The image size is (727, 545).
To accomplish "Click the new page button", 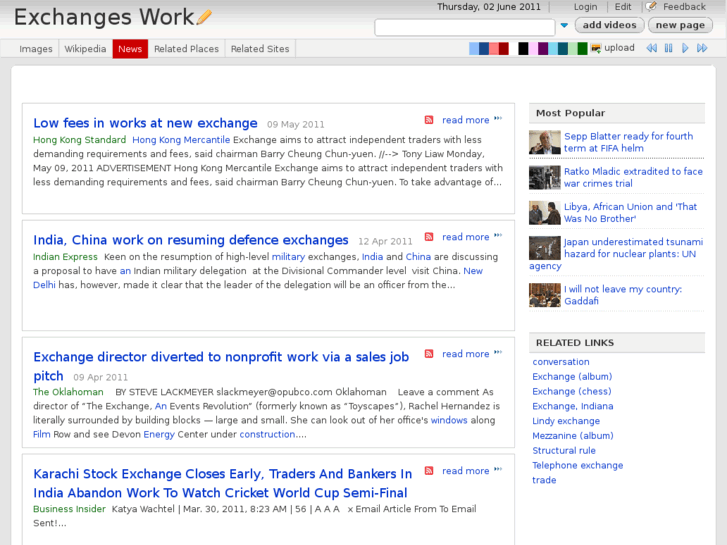I will pyautogui.click(x=680, y=25).
